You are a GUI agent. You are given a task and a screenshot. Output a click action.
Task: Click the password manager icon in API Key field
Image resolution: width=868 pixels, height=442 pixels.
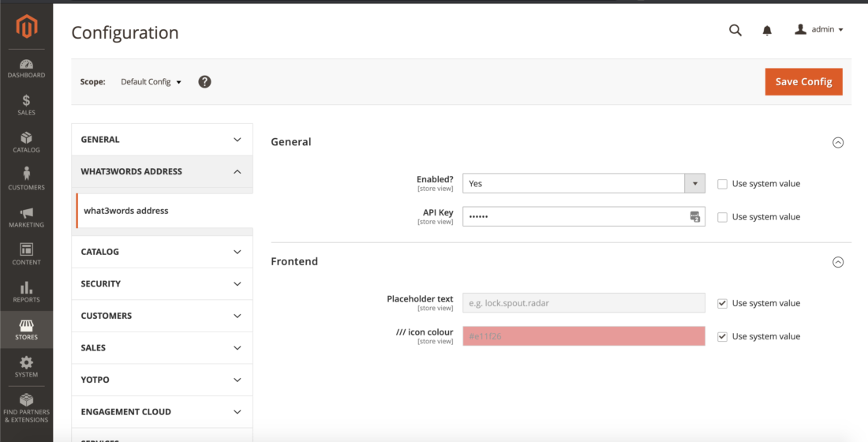[694, 216]
